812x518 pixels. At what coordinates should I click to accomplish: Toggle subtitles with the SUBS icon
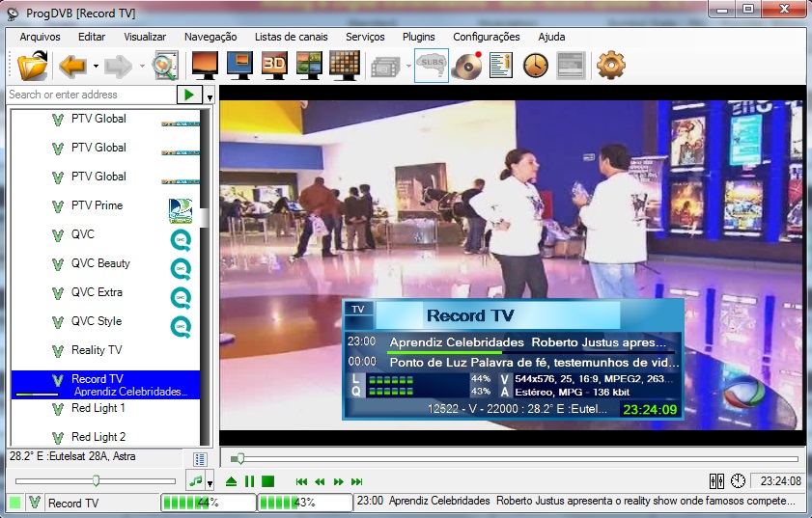(x=432, y=66)
